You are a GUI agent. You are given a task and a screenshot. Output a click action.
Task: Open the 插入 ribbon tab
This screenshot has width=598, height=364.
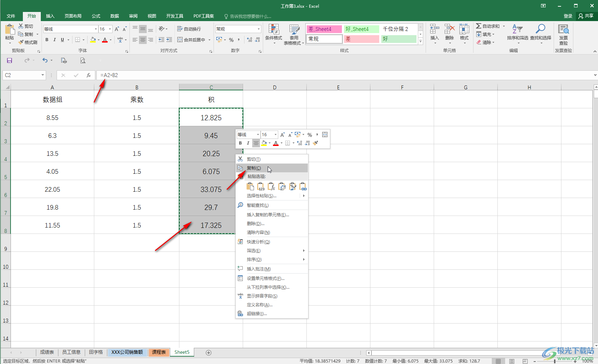click(50, 16)
